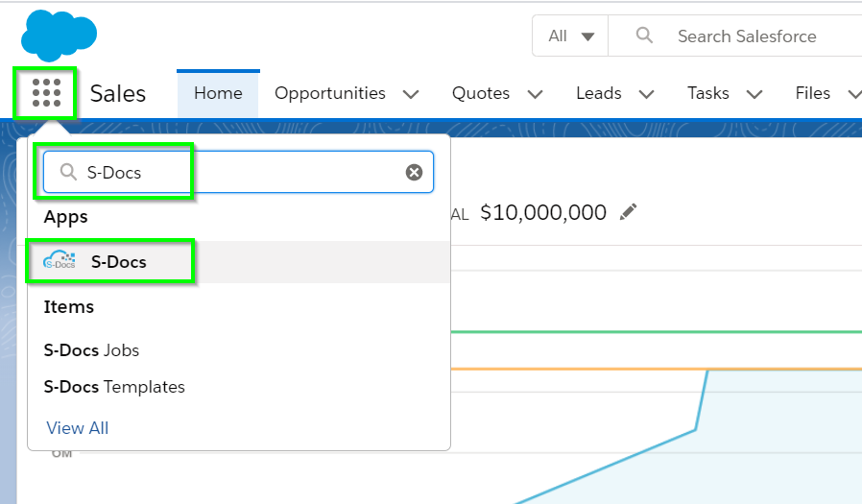
Task: Click the magnifier in App Launcher search
Action: point(68,172)
